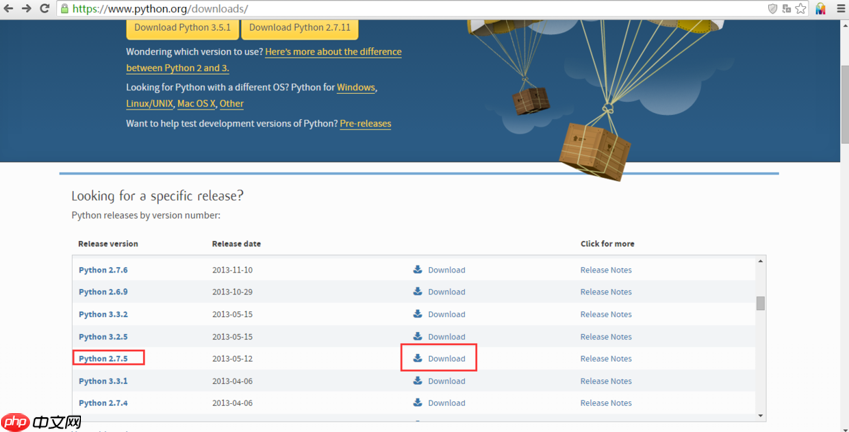The width and height of the screenshot is (849, 432).
Task: Open Release Notes for Python 2.7.4
Action: click(606, 403)
